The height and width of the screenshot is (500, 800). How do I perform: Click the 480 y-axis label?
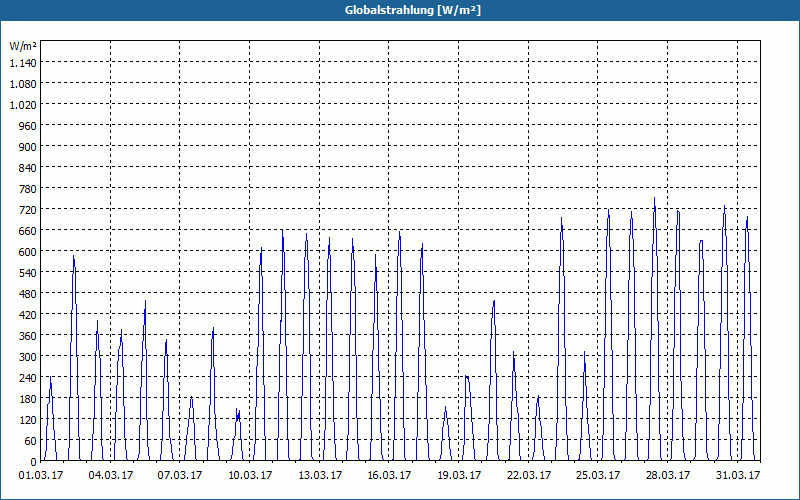[x=28, y=293]
